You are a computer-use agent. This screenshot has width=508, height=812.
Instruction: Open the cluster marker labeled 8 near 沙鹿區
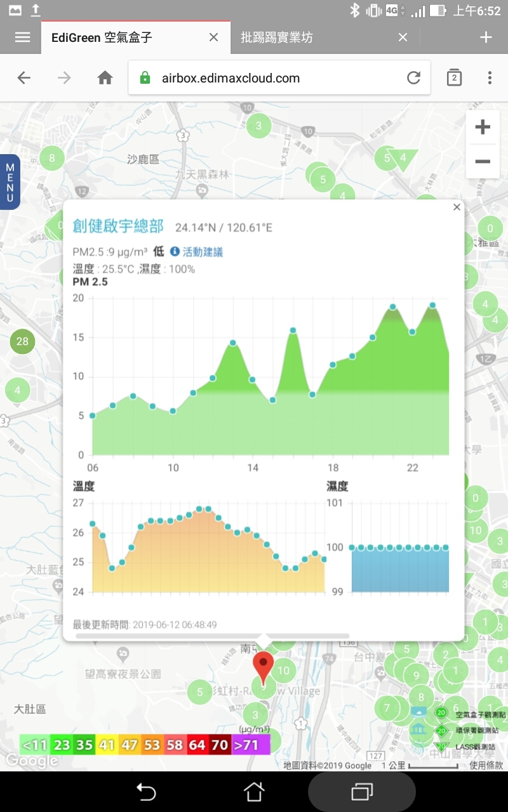pyautogui.click(x=52, y=158)
